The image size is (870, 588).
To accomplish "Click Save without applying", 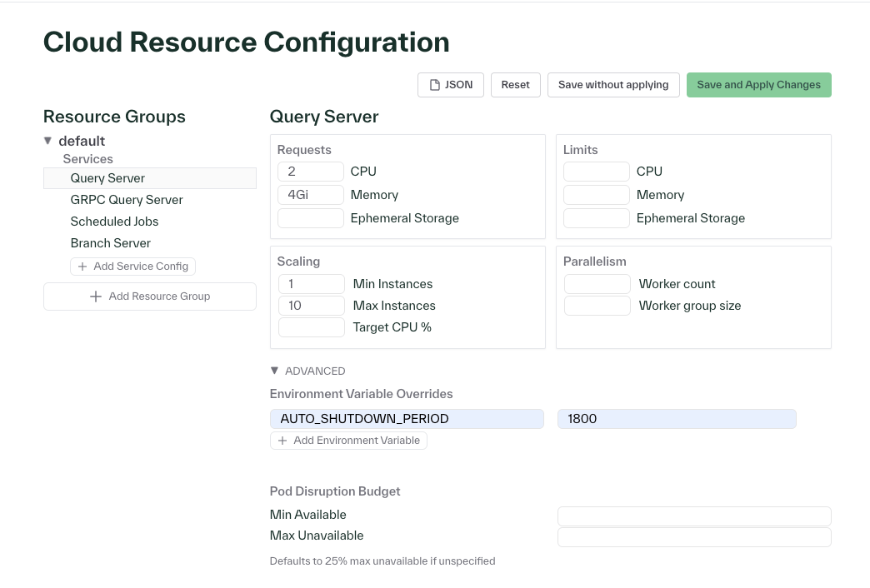I will click(613, 84).
